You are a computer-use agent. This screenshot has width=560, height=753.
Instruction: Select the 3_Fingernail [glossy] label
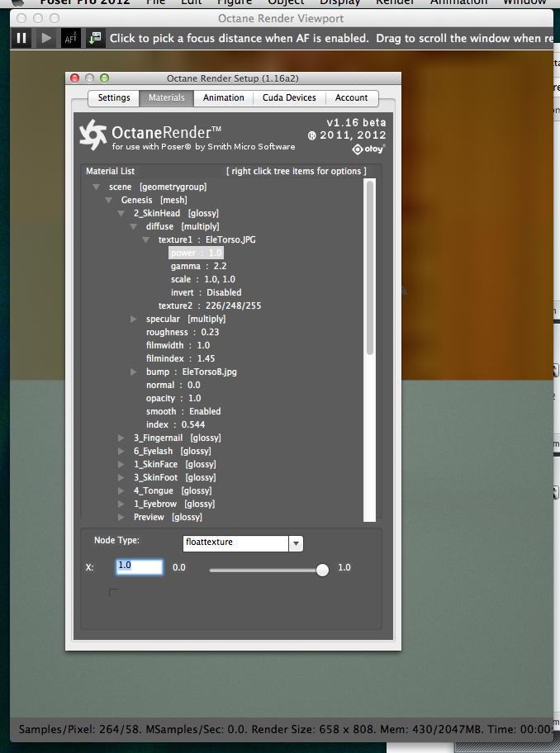point(178,438)
